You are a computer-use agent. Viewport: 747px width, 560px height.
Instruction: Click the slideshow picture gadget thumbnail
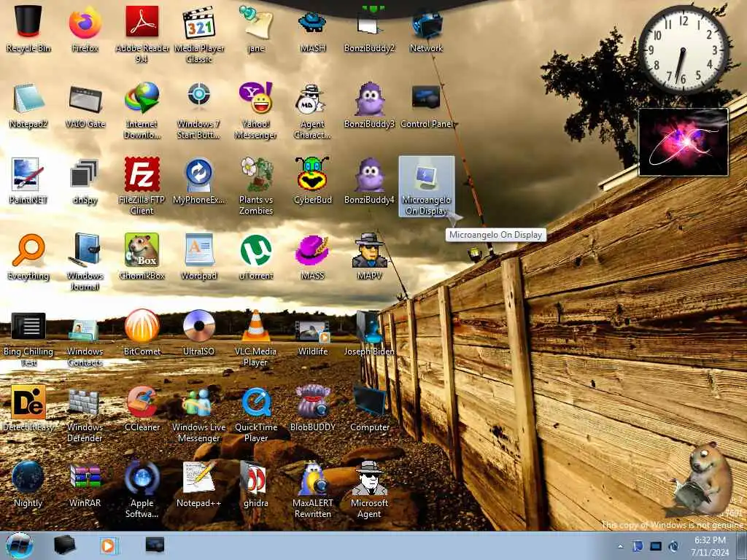click(683, 142)
